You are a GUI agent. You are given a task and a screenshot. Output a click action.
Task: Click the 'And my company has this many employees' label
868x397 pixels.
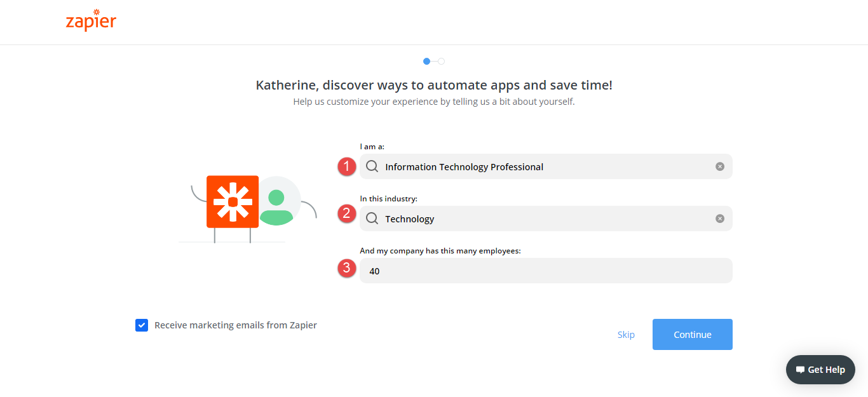[x=440, y=251]
